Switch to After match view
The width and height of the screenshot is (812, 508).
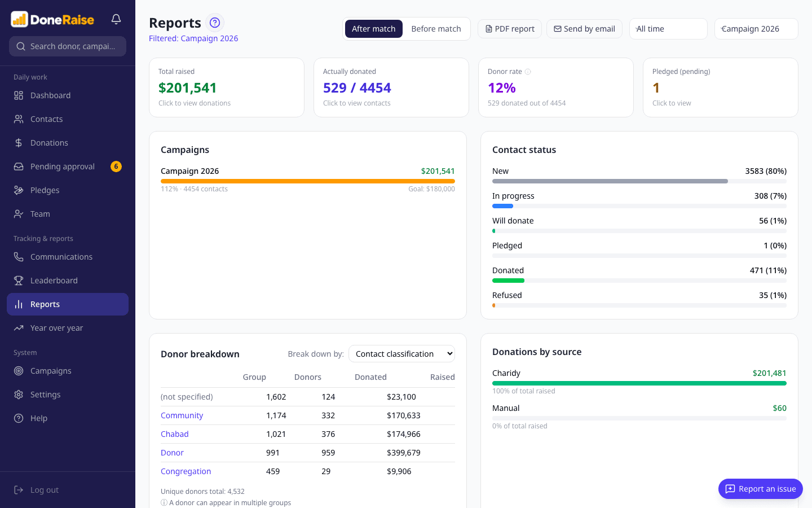pyautogui.click(x=373, y=29)
